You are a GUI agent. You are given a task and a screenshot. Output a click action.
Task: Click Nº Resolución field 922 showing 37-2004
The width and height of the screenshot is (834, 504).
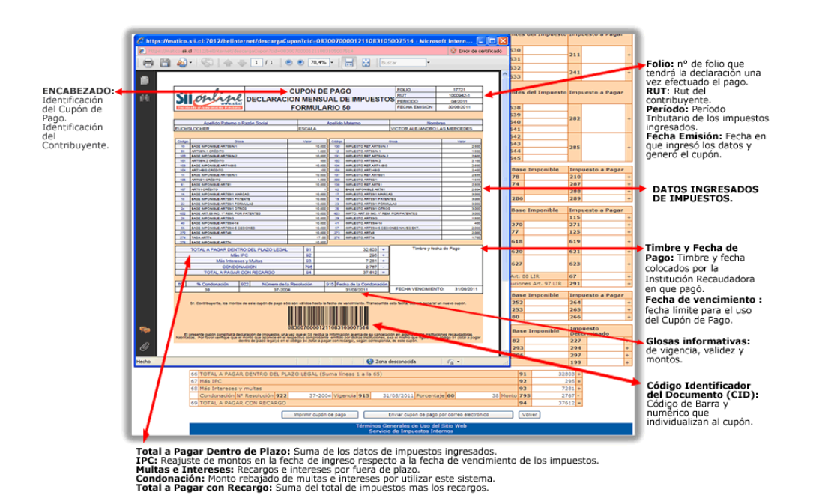(310, 395)
